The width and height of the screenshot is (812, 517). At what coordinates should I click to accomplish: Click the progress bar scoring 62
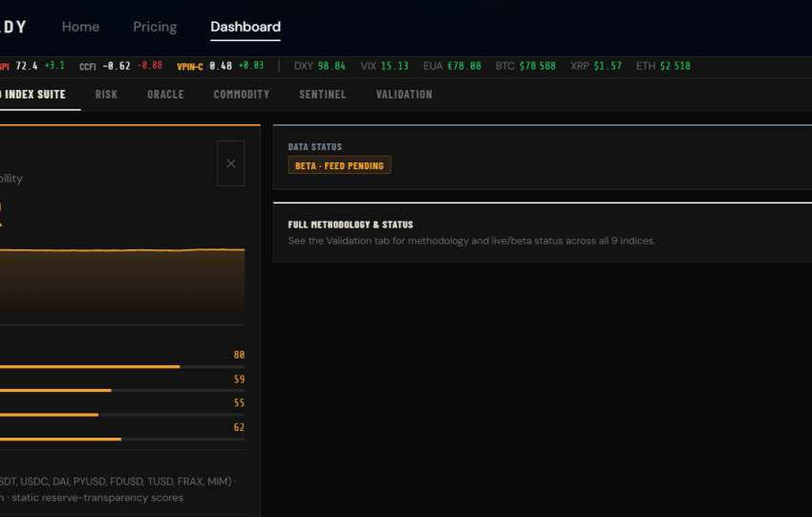pyautogui.click(x=122, y=440)
